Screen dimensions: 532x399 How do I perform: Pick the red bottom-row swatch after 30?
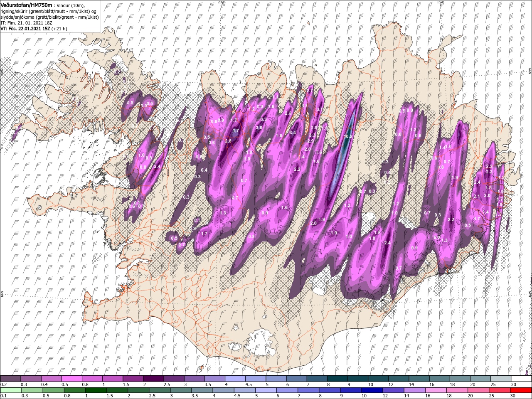(x=521, y=390)
